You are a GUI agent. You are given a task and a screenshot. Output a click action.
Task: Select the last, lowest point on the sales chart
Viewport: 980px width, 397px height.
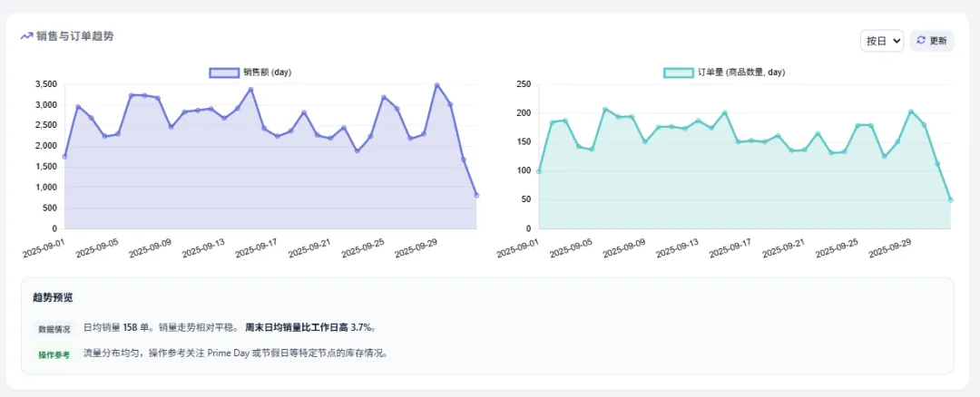click(476, 196)
